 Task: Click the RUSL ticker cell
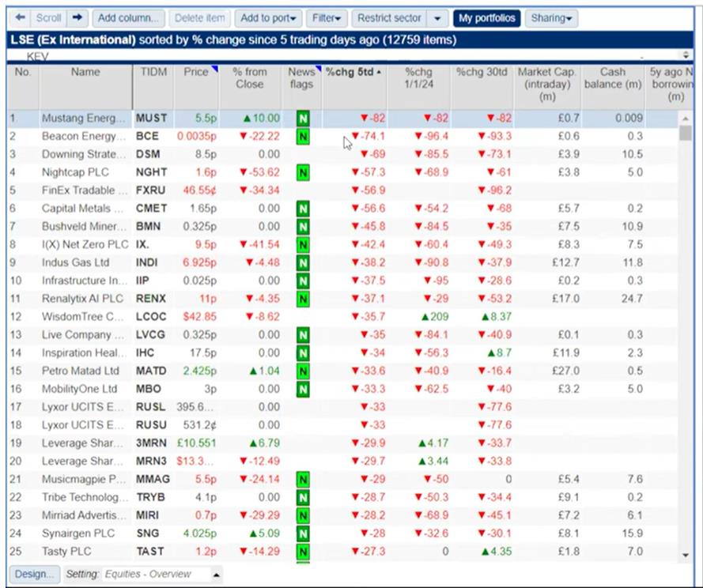(150, 407)
